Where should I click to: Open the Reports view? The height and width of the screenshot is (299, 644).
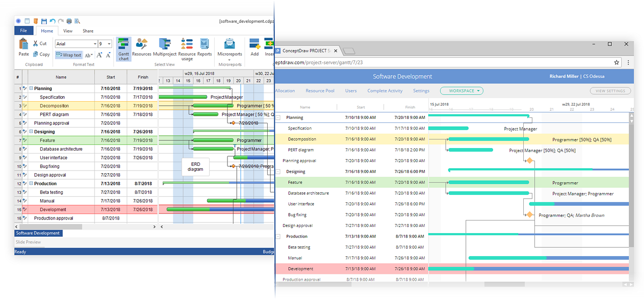click(x=204, y=47)
